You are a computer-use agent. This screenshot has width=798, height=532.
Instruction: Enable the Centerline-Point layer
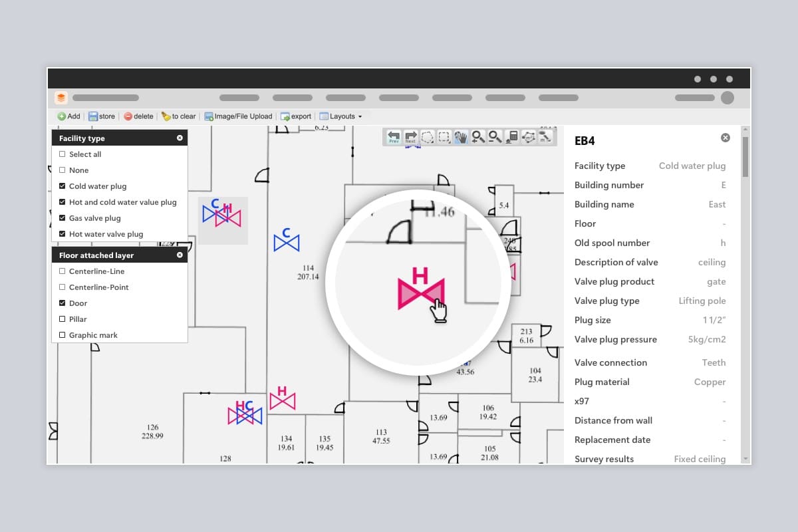pyautogui.click(x=63, y=287)
